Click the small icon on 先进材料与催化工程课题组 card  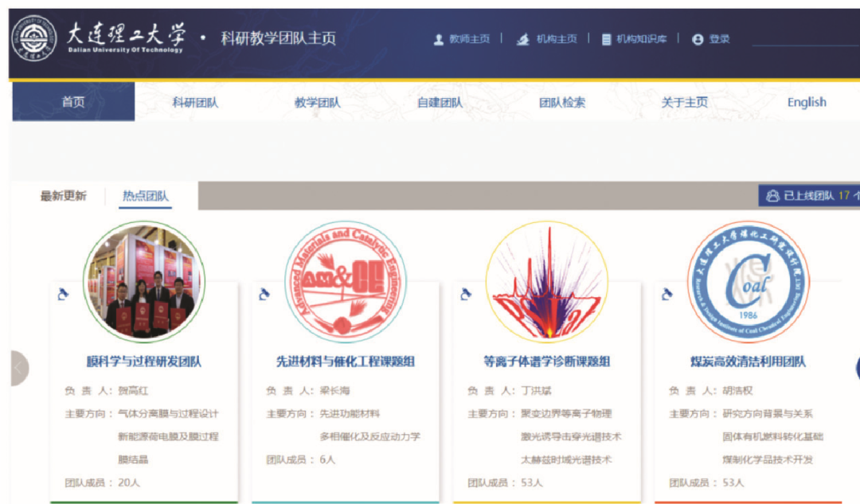point(264,295)
